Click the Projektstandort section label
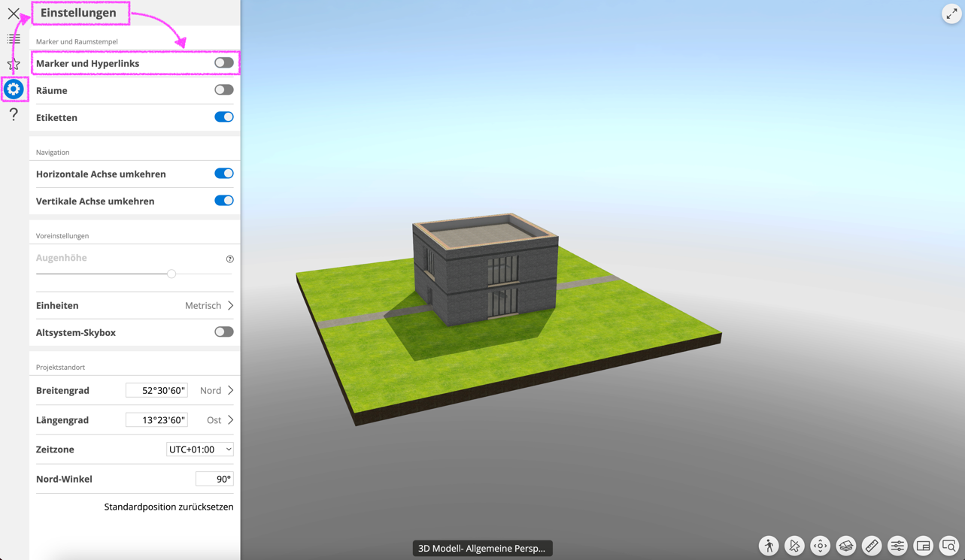This screenshot has width=965, height=560. [x=60, y=367]
